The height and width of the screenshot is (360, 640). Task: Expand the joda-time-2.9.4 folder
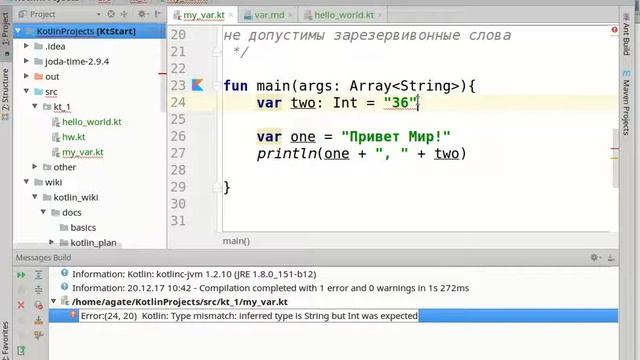point(26,61)
